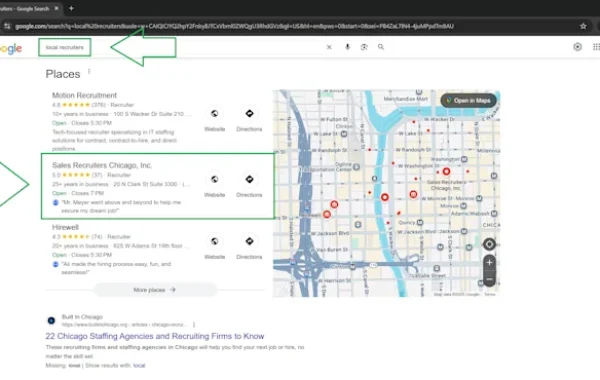The width and height of the screenshot is (600, 380).
Task: Click the Hirewell 4.3 star rating
Action: click(x=76, y=236)
